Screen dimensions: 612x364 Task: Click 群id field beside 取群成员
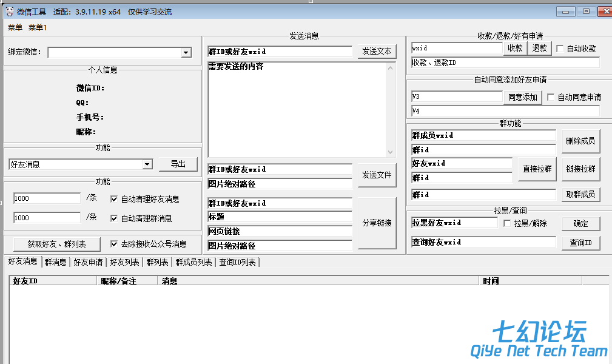[483, 195]
